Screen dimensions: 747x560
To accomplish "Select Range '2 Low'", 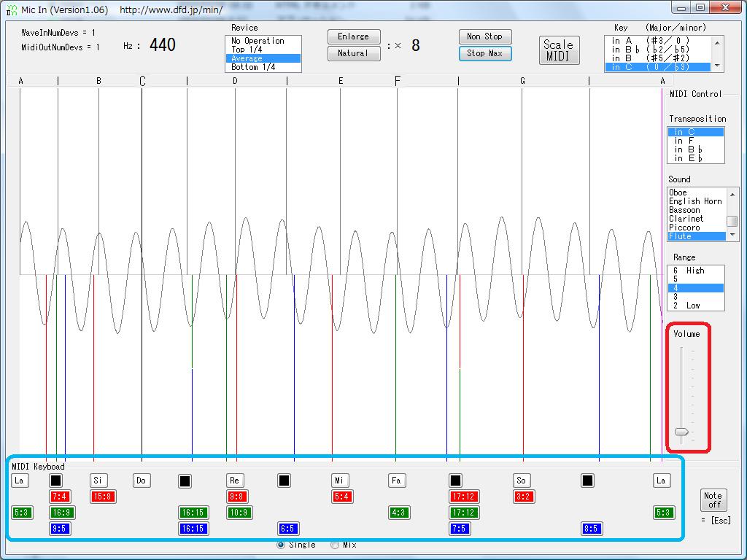I will pyautogui.click(x=695, y=306).
